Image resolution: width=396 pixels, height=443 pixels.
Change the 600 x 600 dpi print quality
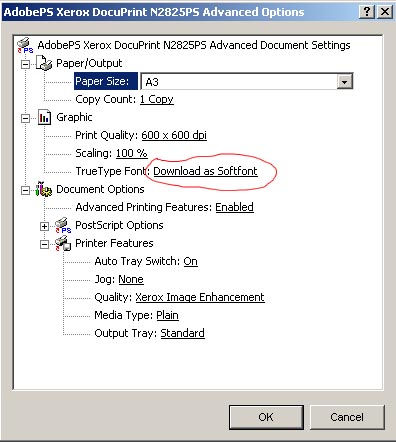click(174, 135)
